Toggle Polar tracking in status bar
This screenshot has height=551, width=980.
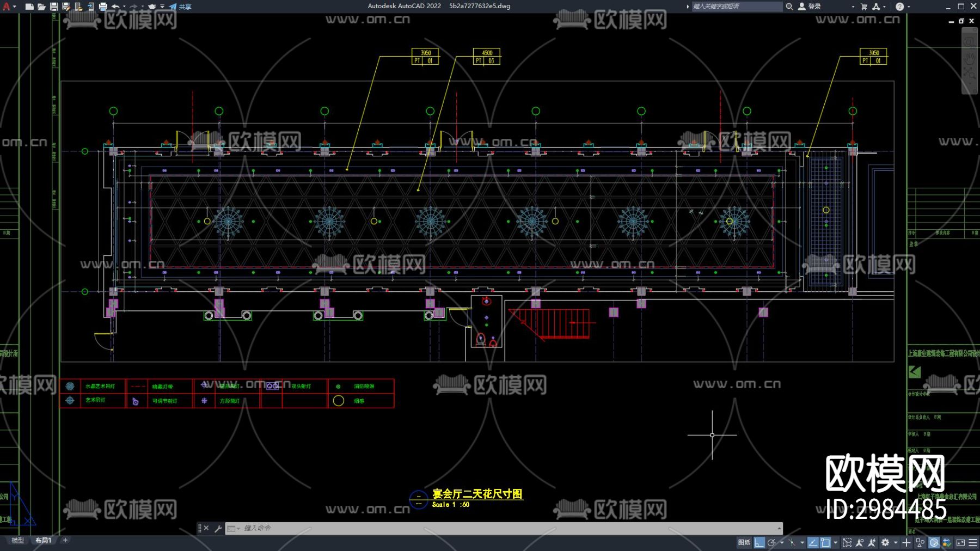[x=771, y=542]
